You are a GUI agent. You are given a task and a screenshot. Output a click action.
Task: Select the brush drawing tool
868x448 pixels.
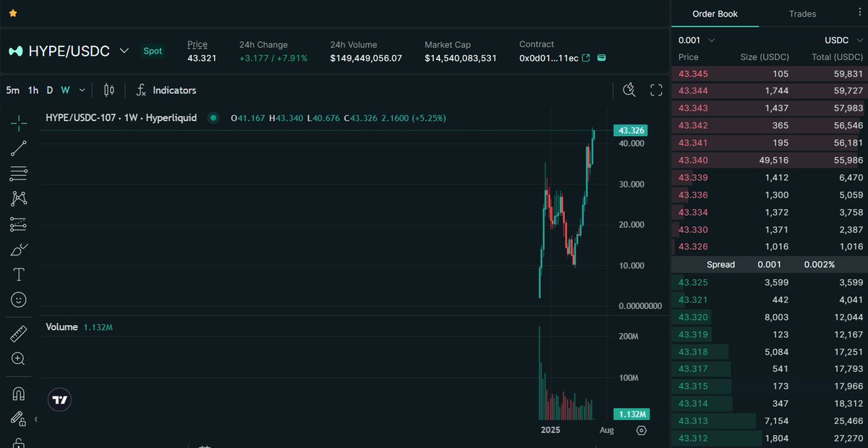[18, 249]
